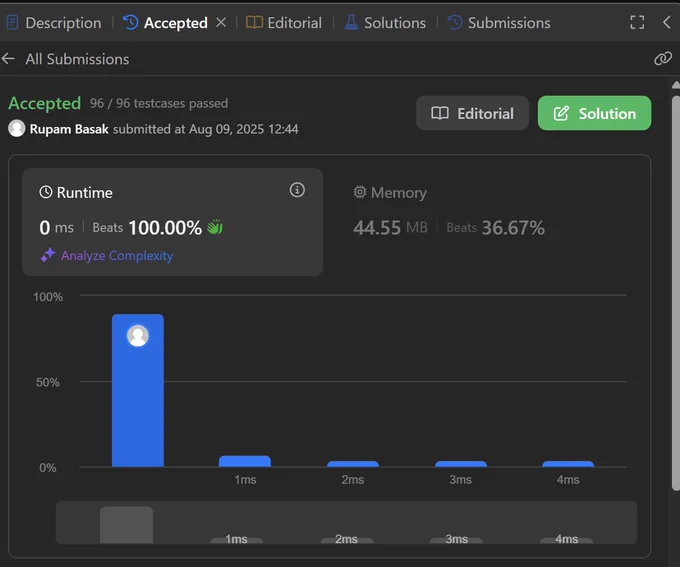Close the Accepted tab

coord(221,22)
